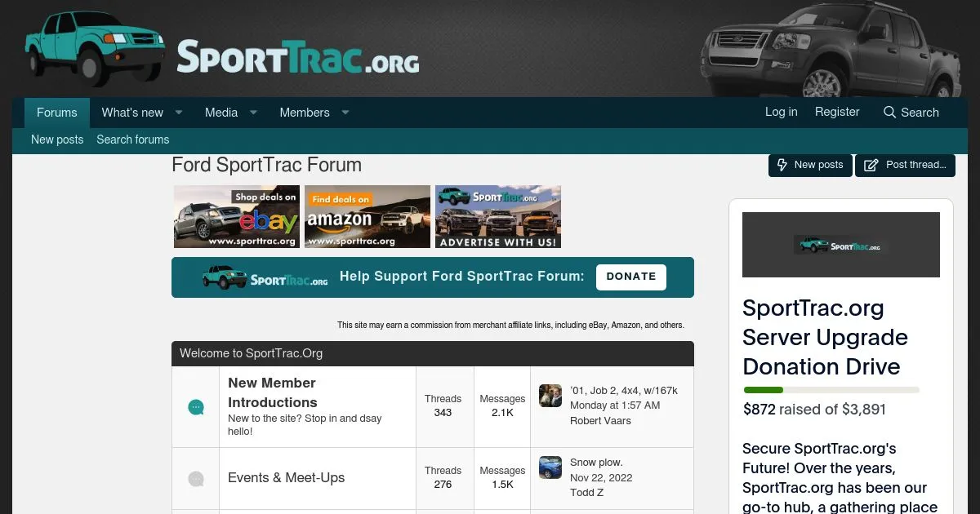Expand the What's new dropdown arrow

tap(178, 113)
